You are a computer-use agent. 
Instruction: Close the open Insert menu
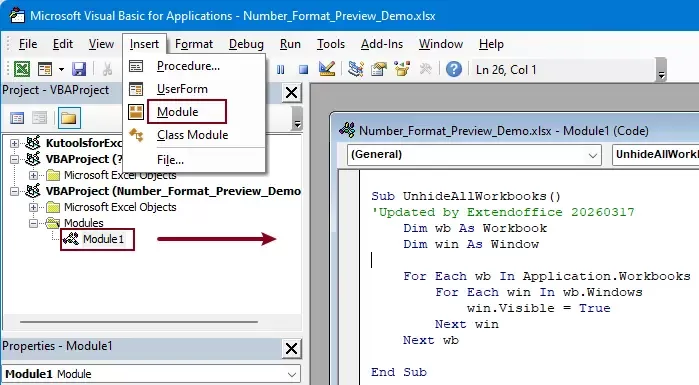tap(144, 44)
